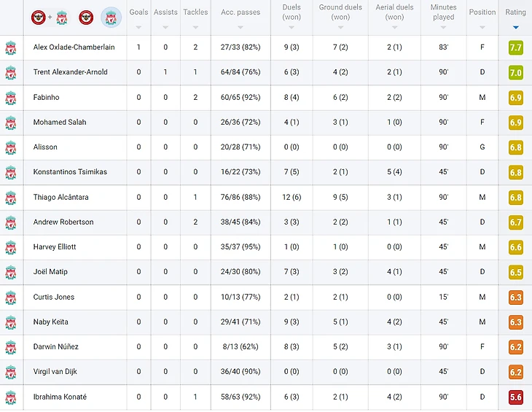This screenshot has height=412, width=532.
Task: Sort table by Assists column arrow
Action: (x=165, y=27)
